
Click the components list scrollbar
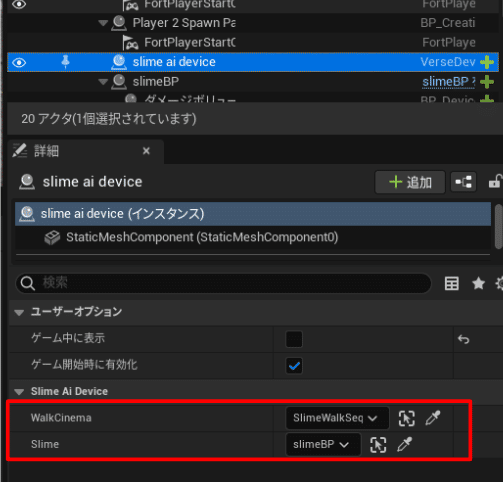pyautogui.click(x=499, y=227)
